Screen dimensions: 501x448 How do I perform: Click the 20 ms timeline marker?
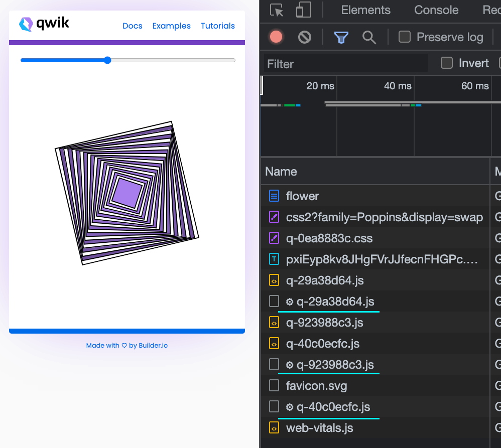(320, 86)
